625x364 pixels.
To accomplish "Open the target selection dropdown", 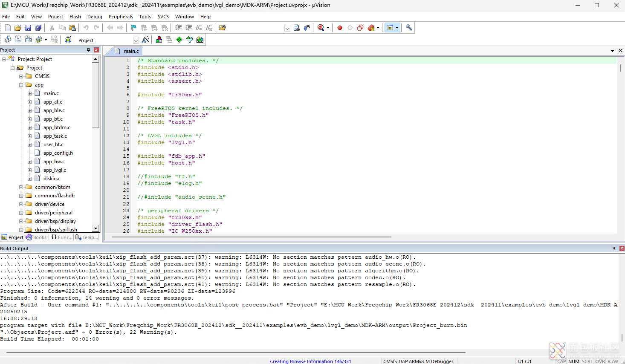I will (x=136, y=40).
